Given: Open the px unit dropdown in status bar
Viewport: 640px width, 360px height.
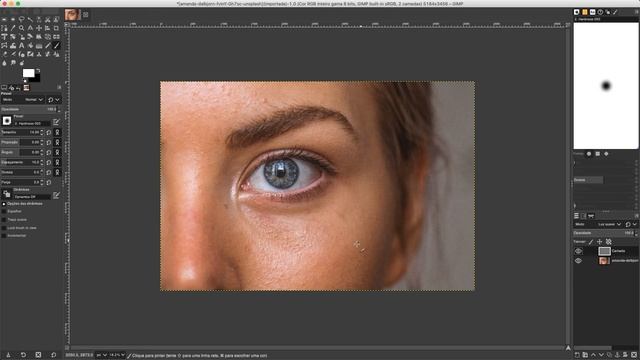Looking at the screenshot, I should tap(101, 355).
